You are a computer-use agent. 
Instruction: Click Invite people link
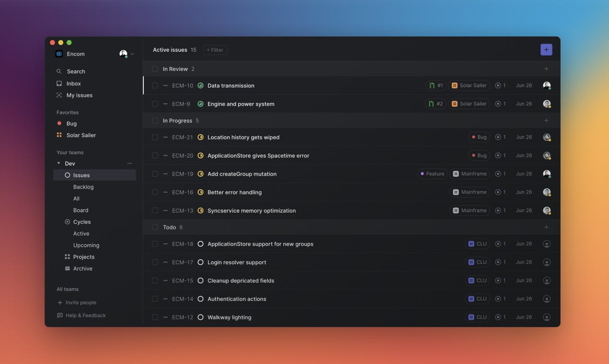pos(81,303)
